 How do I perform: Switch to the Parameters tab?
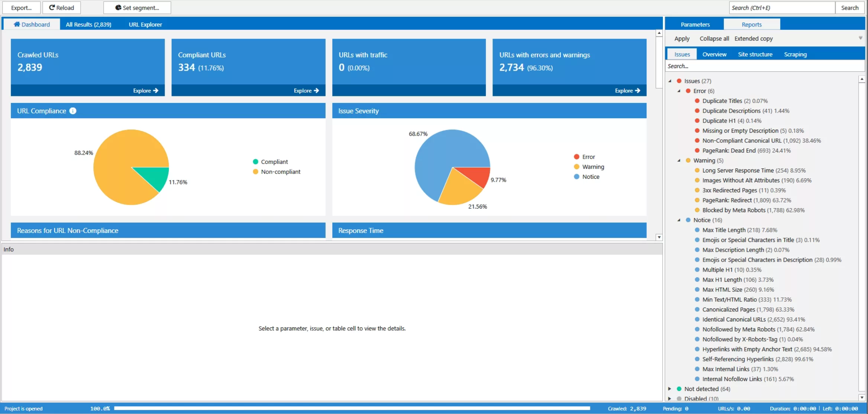tap(695, 25)
